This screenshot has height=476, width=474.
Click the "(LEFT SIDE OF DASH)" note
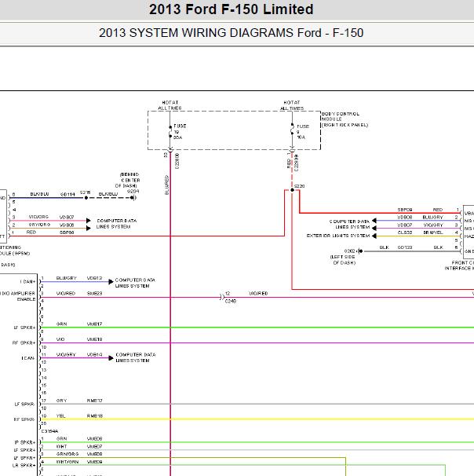click(343, 260)
